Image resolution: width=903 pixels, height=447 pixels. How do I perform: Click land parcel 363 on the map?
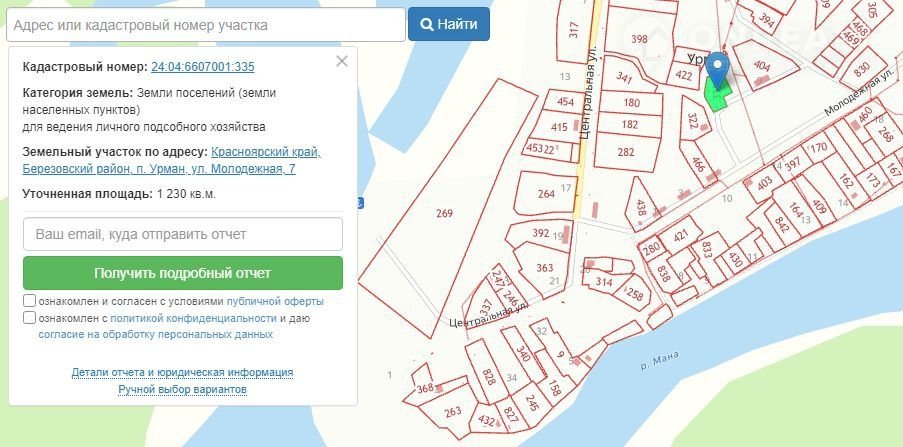pos(545,268)
